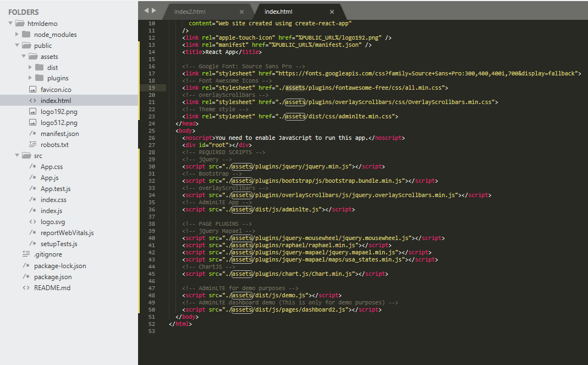
Task: Click the image icon next to logo192.png
Action: pyautogui.click(x=33, y=111)
